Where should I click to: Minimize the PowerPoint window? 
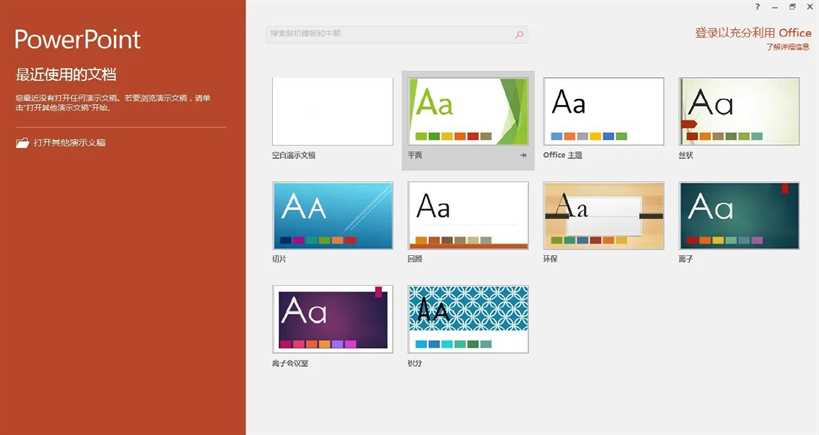774,7
